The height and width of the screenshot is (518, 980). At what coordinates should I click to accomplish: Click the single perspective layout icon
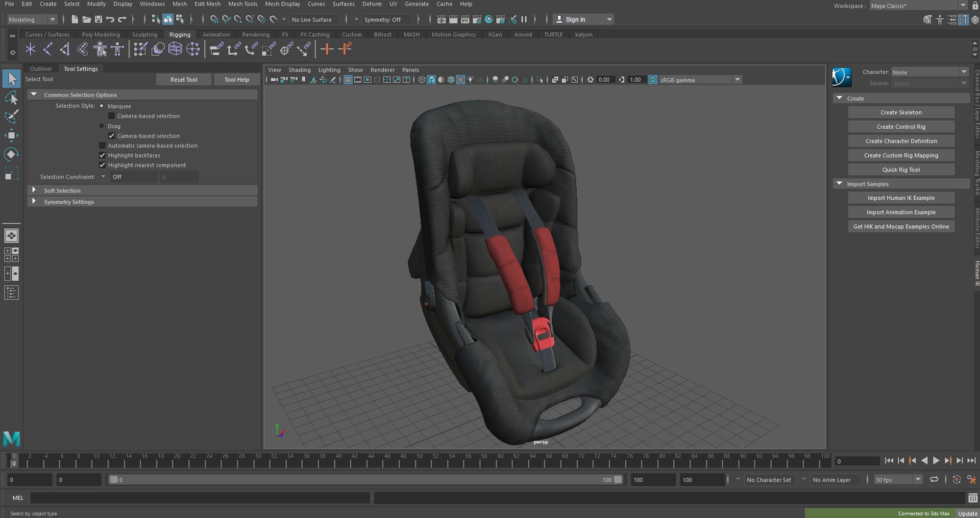[x=11, y=236]
